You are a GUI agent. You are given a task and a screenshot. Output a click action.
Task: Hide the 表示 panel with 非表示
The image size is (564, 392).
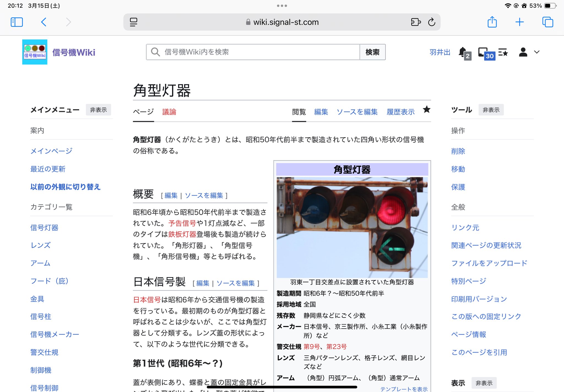[484, 383]
